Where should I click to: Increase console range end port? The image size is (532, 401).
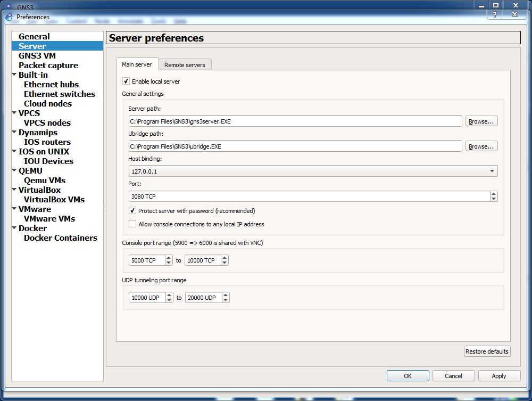(225, 258)
